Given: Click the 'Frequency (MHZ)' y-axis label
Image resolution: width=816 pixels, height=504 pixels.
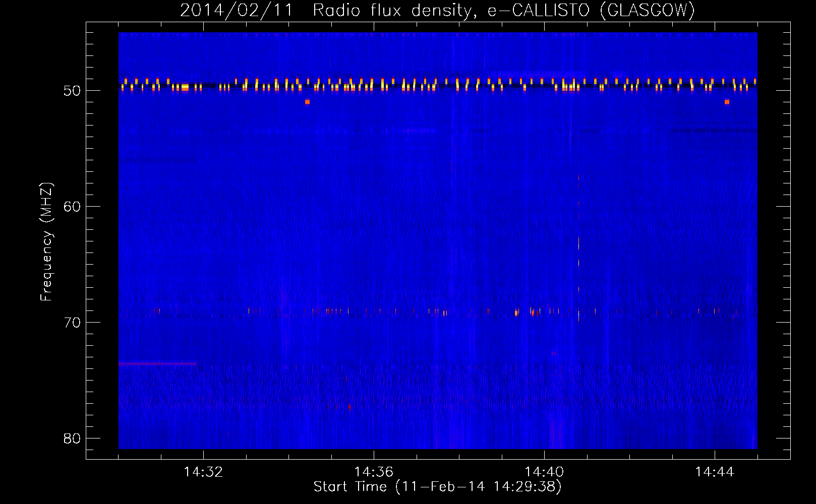Looking at the screenshot, I should 46,242.
